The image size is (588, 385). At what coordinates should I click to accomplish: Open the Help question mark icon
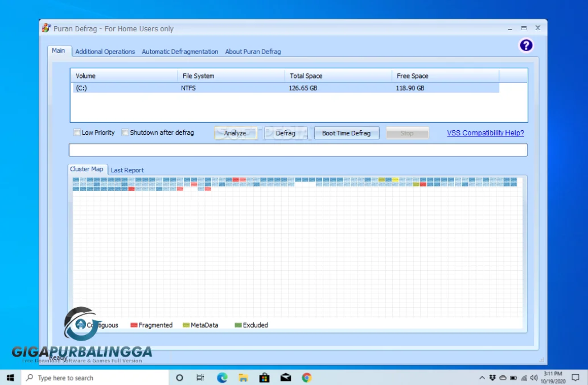525,45
